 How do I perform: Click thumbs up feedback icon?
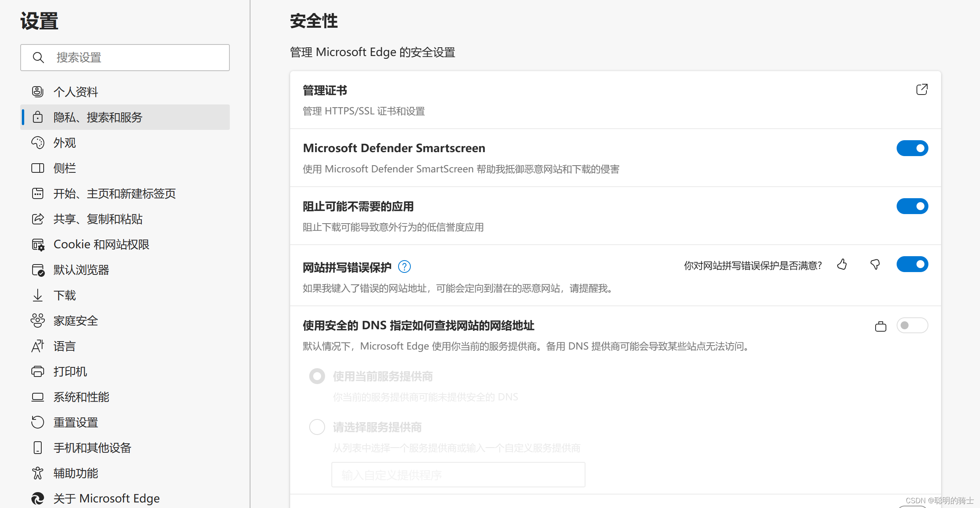tap(842, 265)
